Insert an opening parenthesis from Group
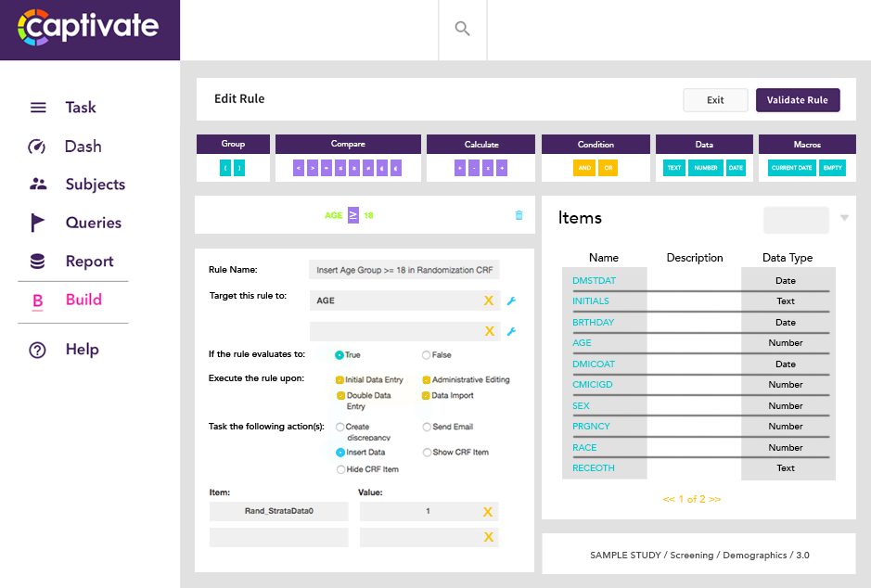 tap(225, 168)
